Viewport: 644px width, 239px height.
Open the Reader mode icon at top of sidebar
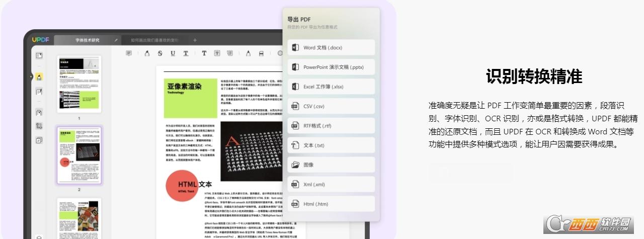39,56
